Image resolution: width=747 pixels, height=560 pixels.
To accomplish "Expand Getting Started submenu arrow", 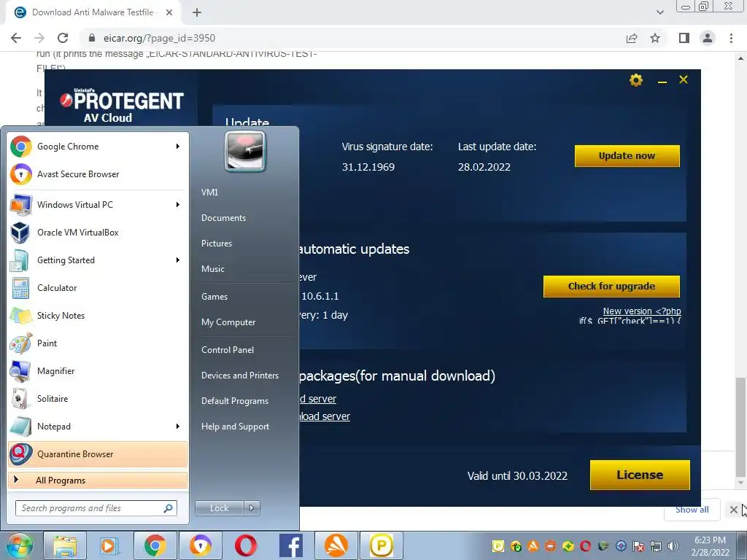I will (x=178, y=260).
